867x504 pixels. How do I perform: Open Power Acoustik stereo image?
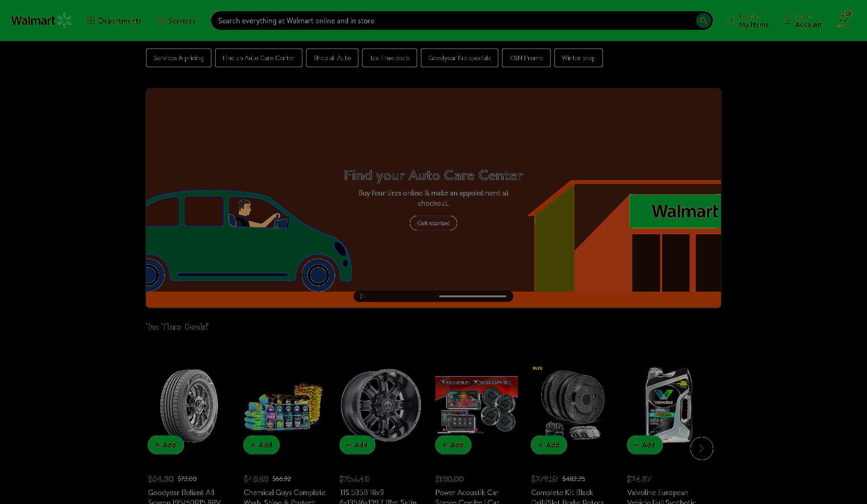(x=476, y=405)
